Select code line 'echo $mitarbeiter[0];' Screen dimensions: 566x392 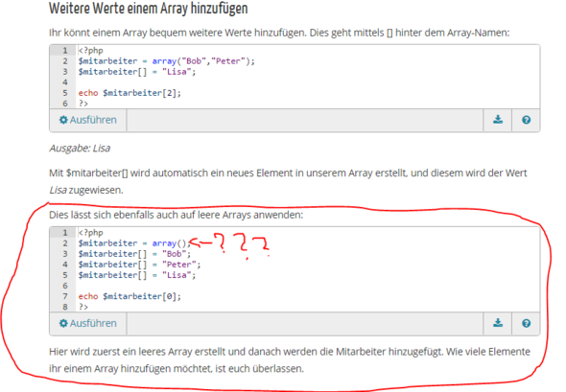(x=130, y=296)
